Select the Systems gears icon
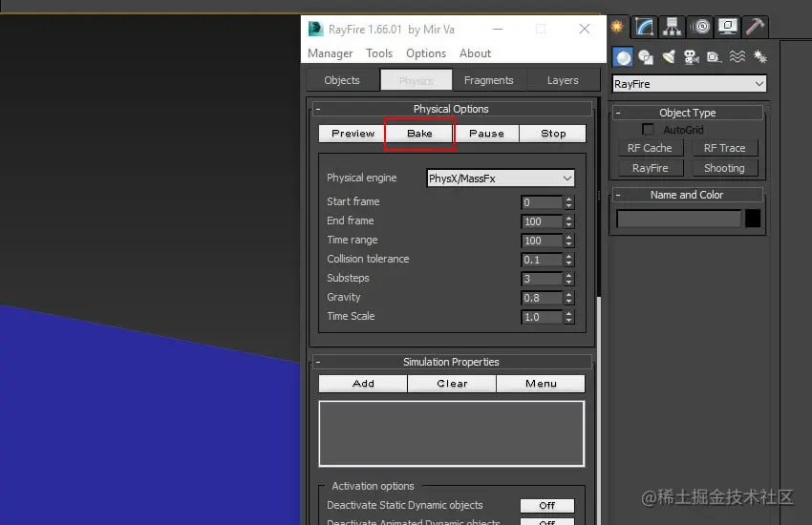This screenshot has width=812, height=525. pos(760,56)
